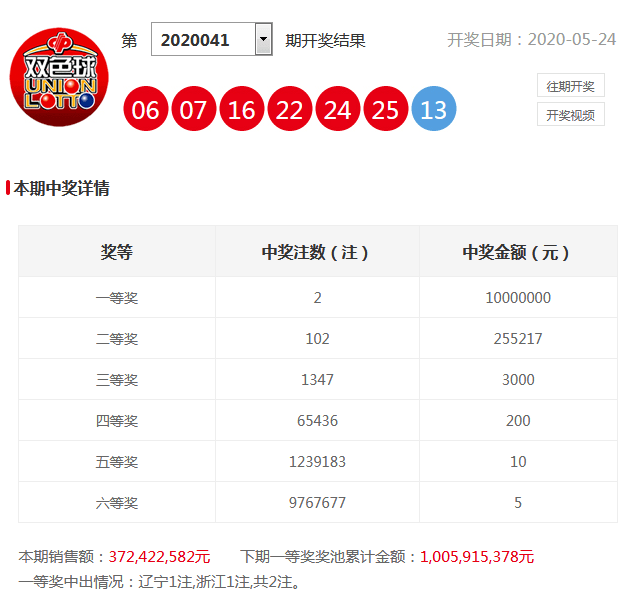This screenshot has height=594, width=631.
Task: Select the 一等奖 row label
Action: point(117,298)
